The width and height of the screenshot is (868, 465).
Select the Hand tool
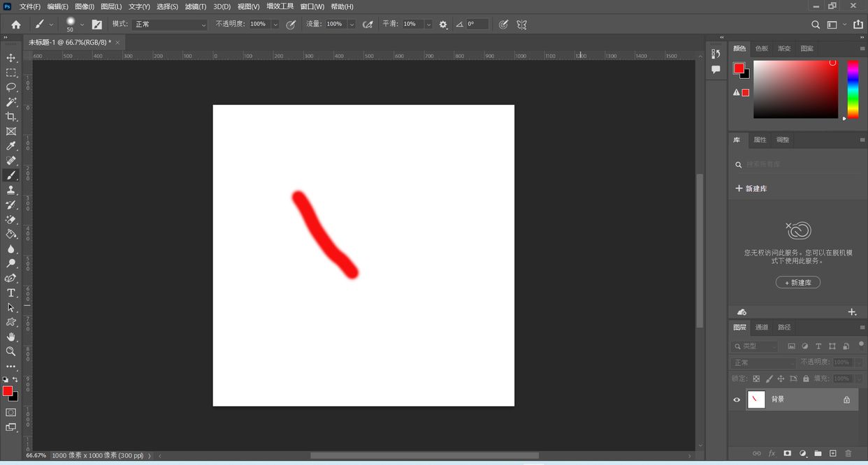[x=11, y=337]
